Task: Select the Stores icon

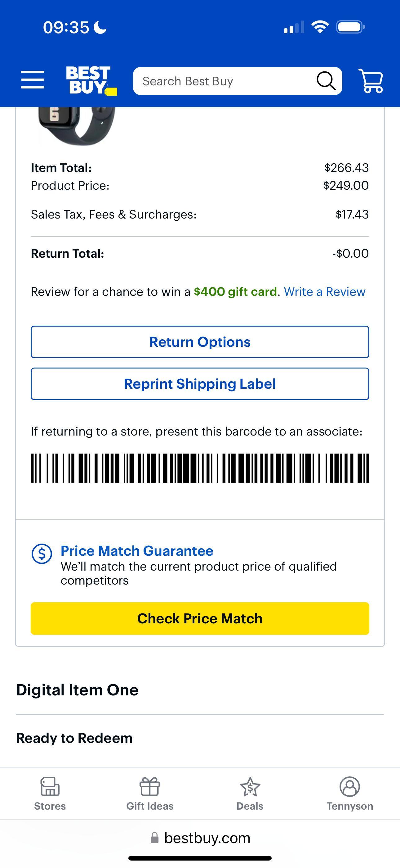Action: 50,788
